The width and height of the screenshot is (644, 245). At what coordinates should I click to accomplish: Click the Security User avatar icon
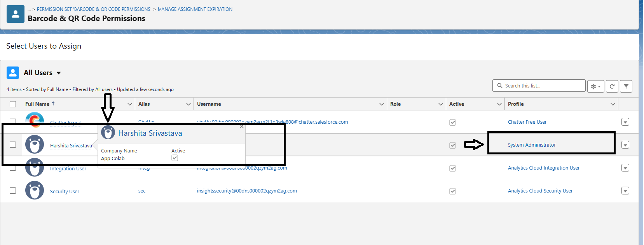35,191
